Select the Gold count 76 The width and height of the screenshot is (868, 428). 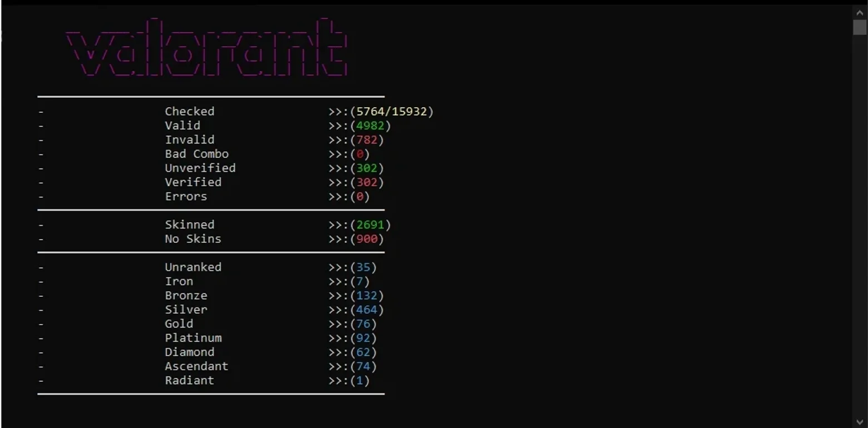363,324
